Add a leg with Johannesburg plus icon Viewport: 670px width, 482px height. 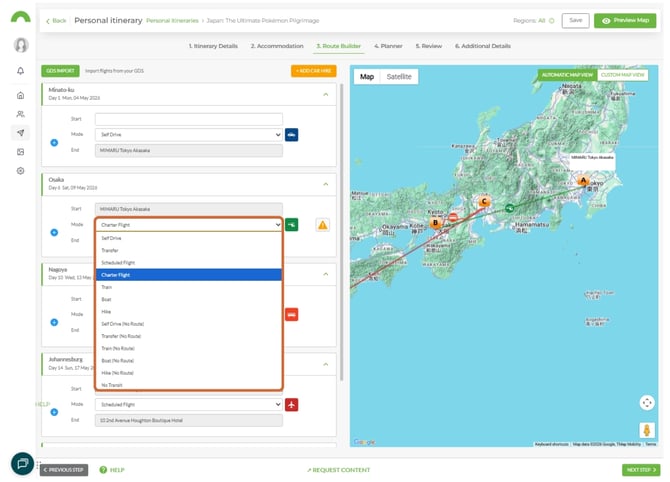pos(54,412)
